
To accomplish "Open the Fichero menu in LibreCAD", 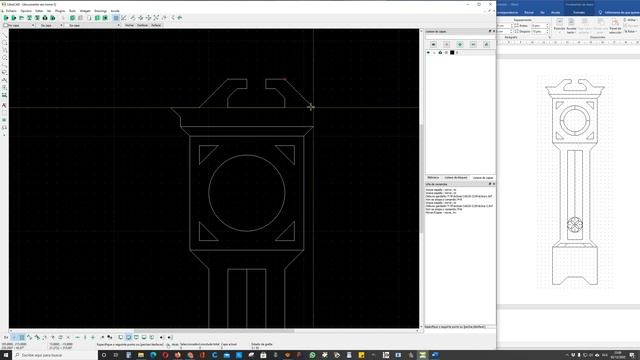I will tap(11, 11).
